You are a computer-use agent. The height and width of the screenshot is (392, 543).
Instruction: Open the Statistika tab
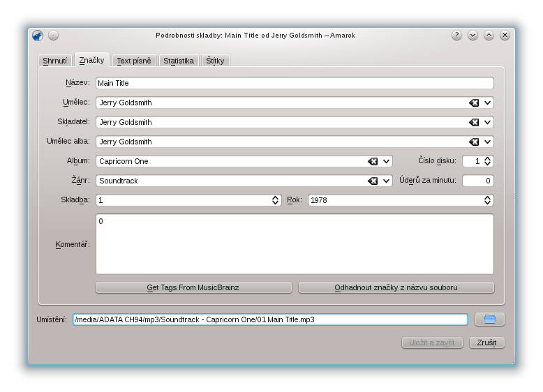click(179, 61)
